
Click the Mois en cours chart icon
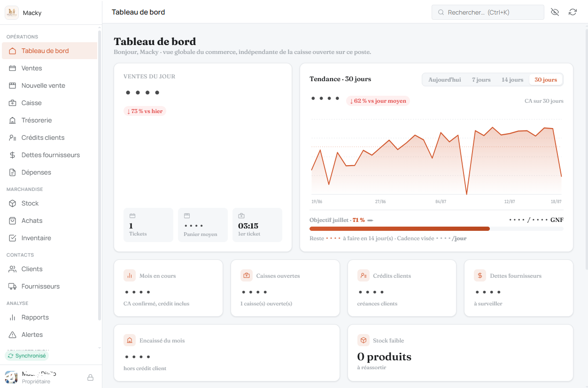click(x=130, y=276)
